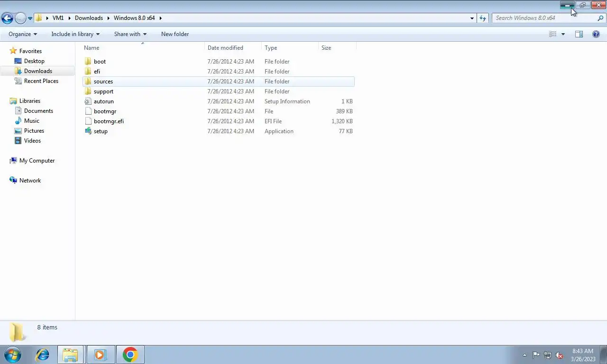Click the muted volume tray icon
Image resolution: width=607 pixels, height=364 pixels.
click(x=559, y=355)
